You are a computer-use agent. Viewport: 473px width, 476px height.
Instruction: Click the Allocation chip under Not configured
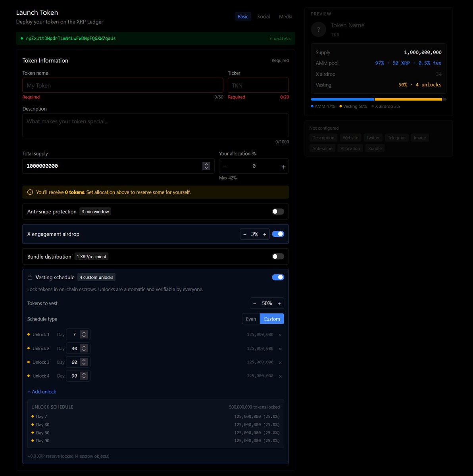click(x=350, y=148)
